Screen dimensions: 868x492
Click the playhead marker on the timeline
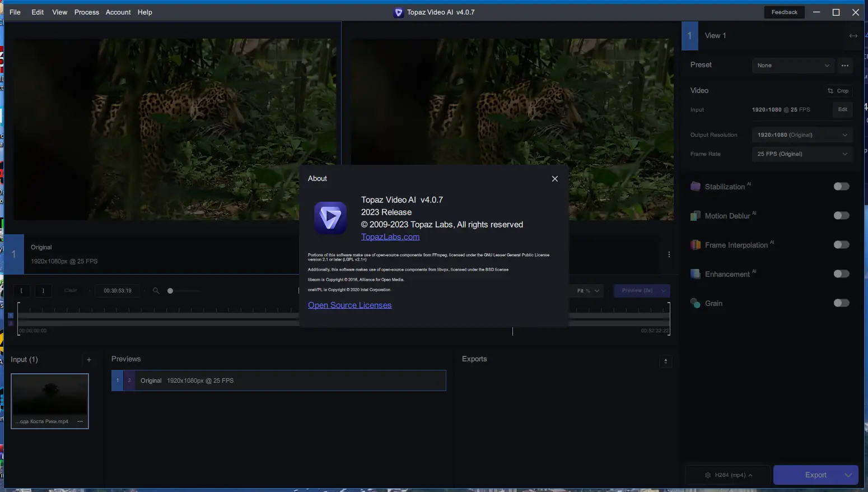point(512,331)
